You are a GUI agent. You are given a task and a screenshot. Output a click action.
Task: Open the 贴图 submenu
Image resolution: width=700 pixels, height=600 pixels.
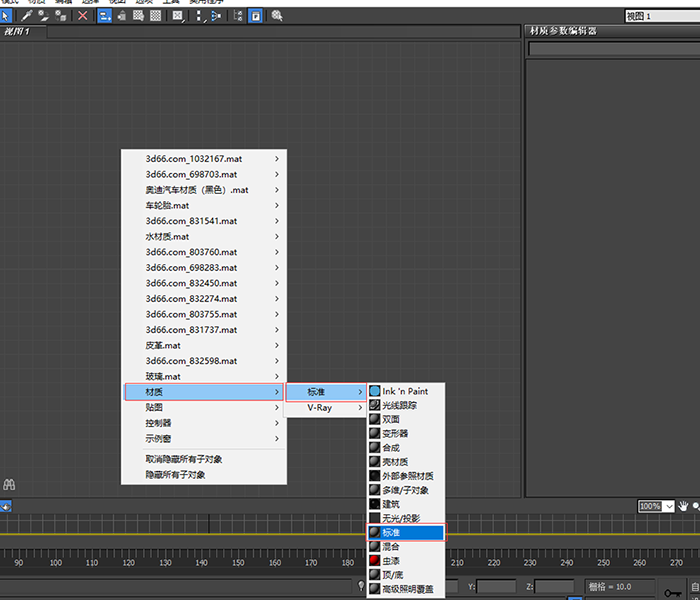204,407
